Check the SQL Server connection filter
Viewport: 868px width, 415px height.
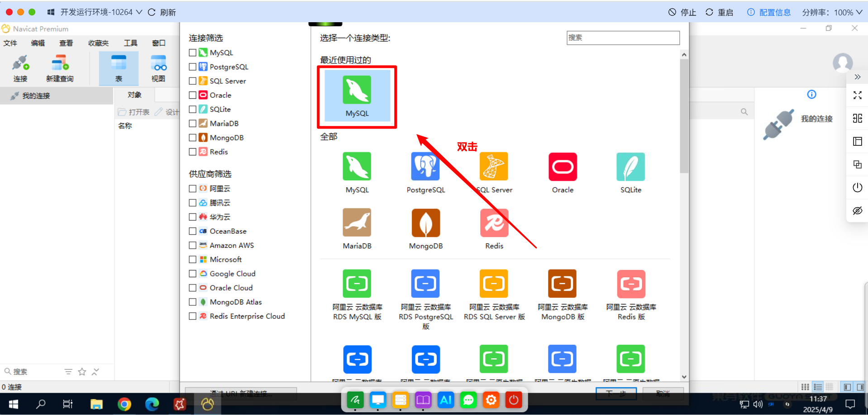click(x=192, y=81)
